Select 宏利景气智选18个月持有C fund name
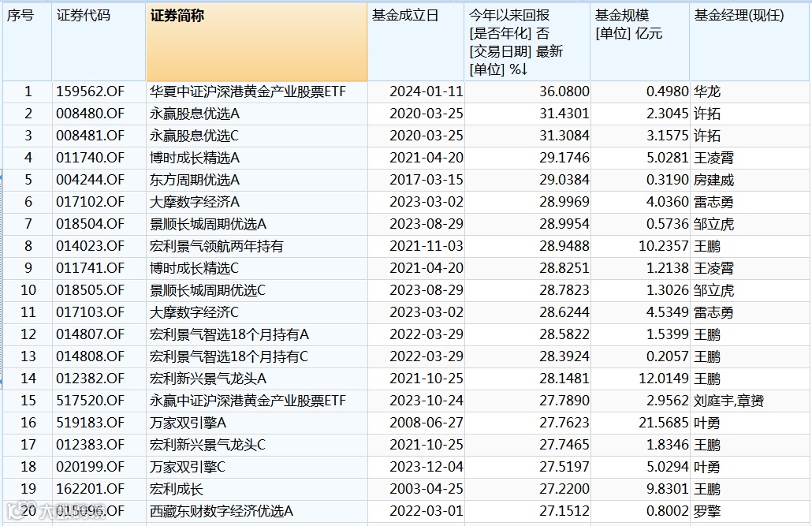The height and width of the screenshot is (526, 812). click(229, 356)
